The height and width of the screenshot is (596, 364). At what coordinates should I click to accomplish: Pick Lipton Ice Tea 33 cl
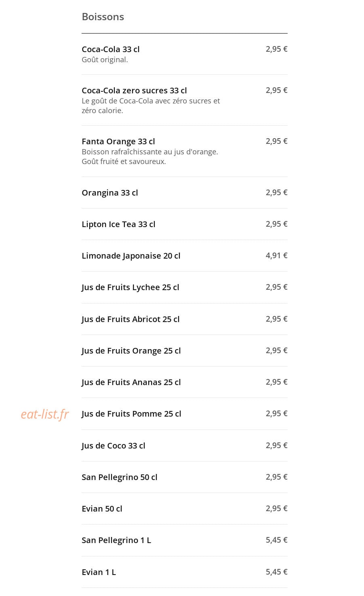pos(184,224)
